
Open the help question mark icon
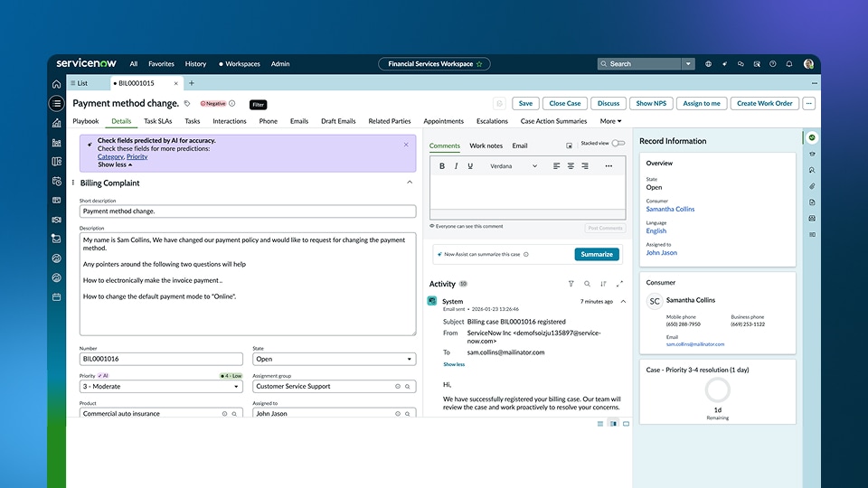773,64
